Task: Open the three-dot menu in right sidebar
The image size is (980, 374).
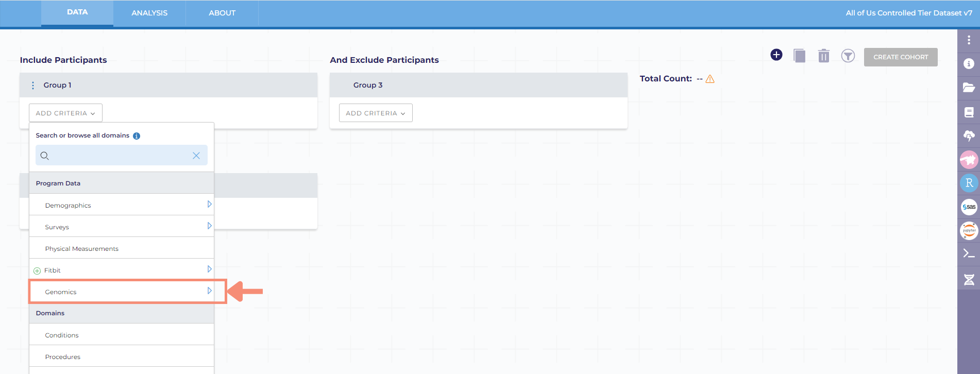Action: tap(969, 40)
